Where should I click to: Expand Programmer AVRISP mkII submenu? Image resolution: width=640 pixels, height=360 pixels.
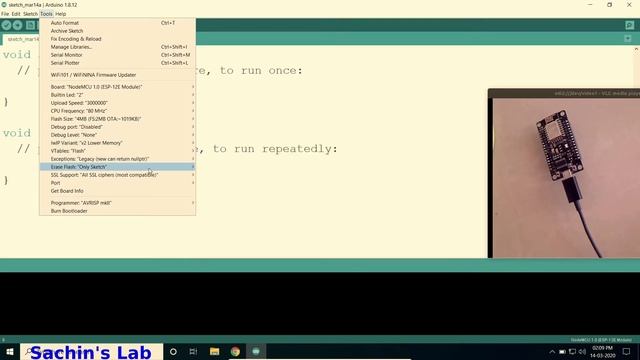point(118,203)
